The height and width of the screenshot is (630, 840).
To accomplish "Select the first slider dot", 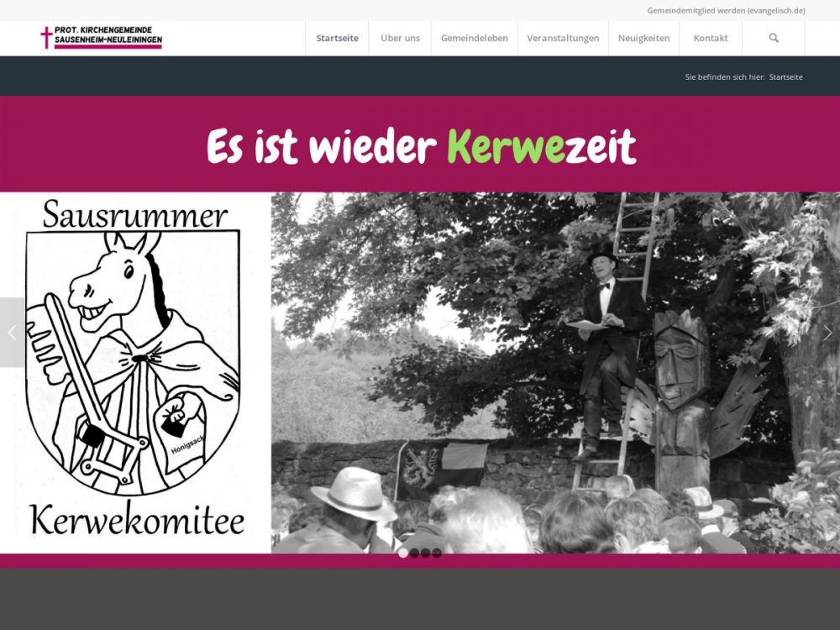I will [403, 553].
